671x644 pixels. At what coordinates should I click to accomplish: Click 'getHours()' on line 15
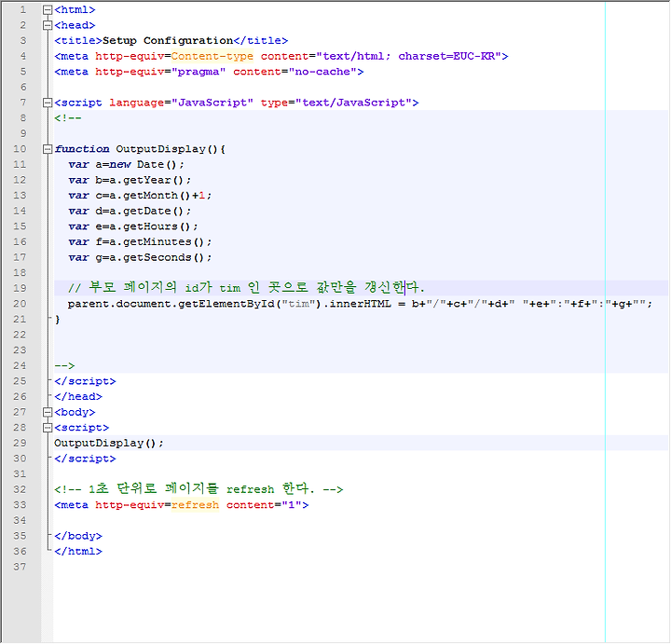click(x=157, y=226)
